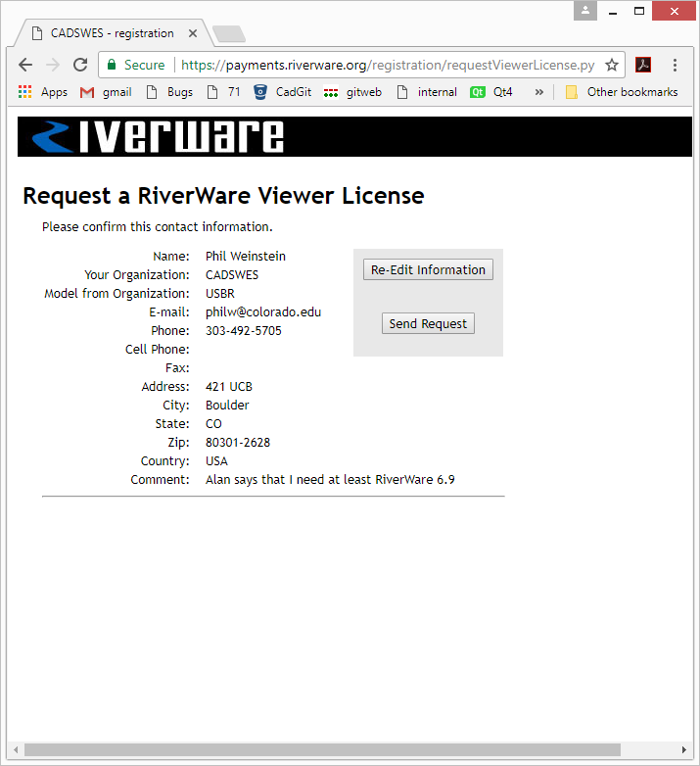Click the city value Boulder
Screen dimensions: 700x766
pos(227,405)
